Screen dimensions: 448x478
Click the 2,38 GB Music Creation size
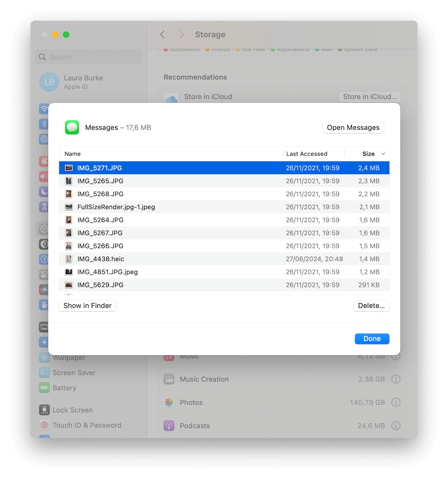pos(372,379)
